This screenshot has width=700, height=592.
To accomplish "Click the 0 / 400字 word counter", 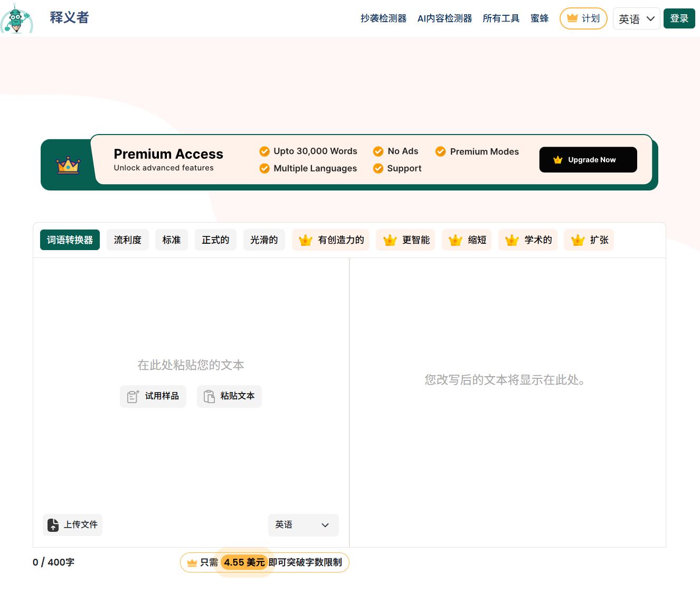I will tap(53, 562).
